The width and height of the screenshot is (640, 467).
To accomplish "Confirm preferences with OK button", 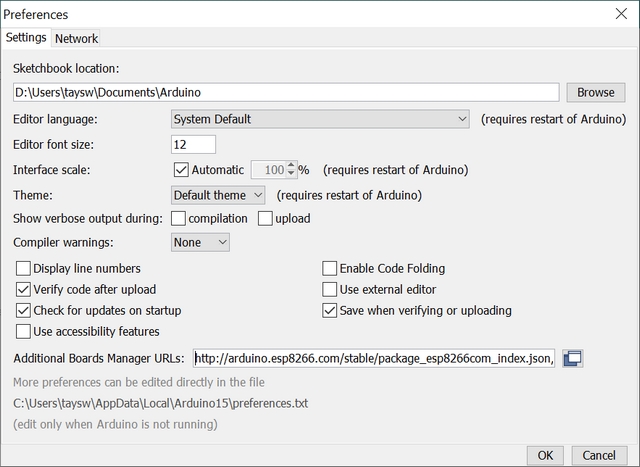I will pyautogui.click(x=545, y=456).
